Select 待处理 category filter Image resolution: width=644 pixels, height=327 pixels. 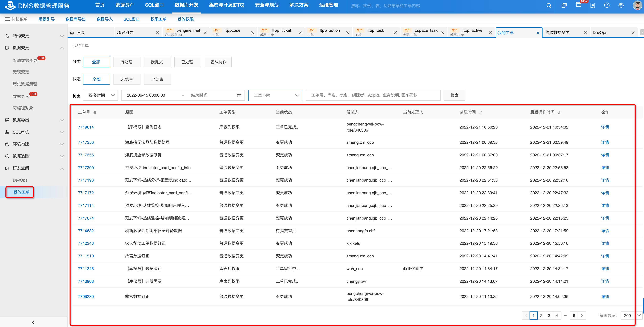(127, 62)
